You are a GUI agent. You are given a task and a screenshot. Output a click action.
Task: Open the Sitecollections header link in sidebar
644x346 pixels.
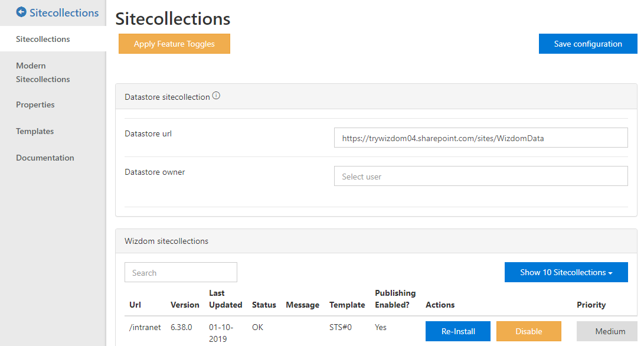64,13
